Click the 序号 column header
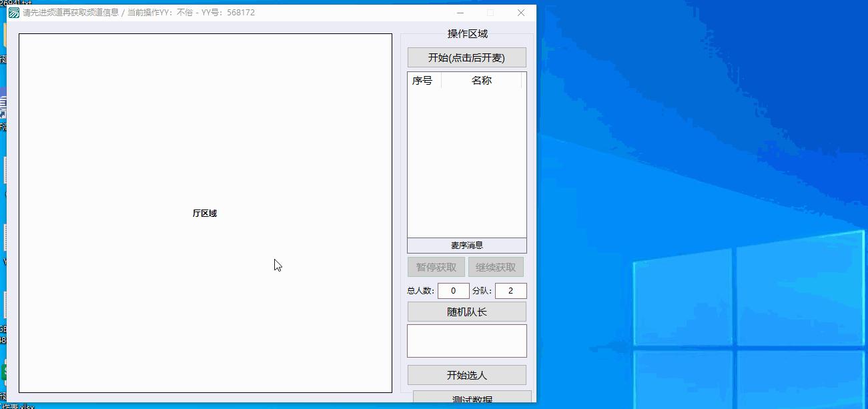Screen dimensions: 868x409 [424, 81]
